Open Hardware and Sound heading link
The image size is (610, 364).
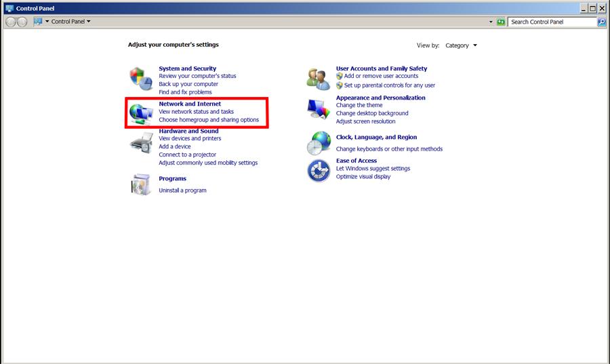188,131
